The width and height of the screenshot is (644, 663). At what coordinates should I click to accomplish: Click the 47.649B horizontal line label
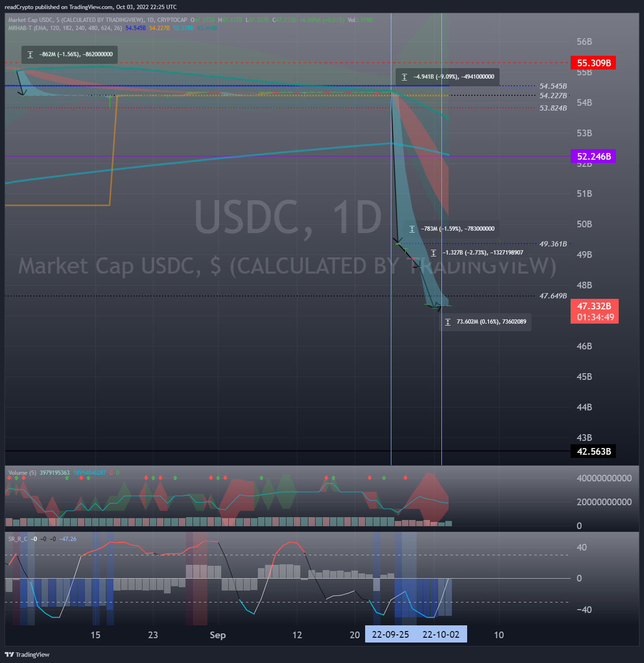553,296
